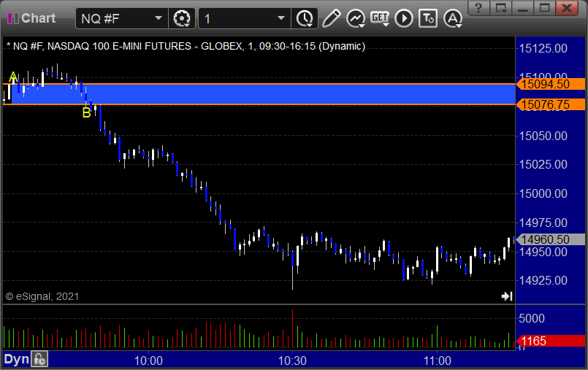Select the 15094.50 orange price label

tap(551, 84)
